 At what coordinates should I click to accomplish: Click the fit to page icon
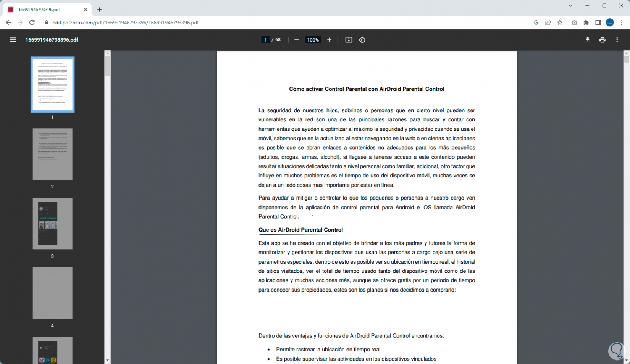click(349, 40)
